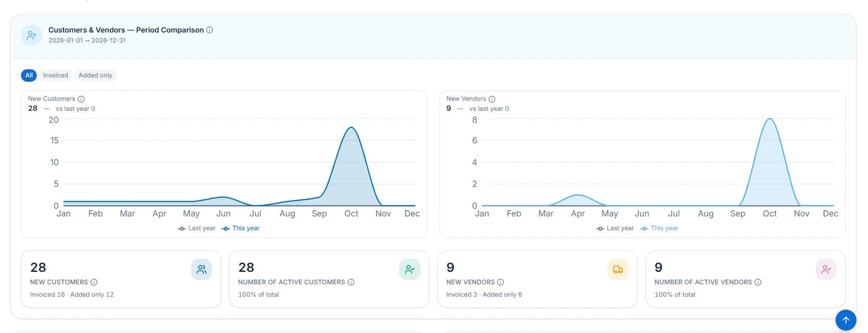Click the April bump in New Vendors chart
Screen dimensions: 868x333
pos(577,195)
